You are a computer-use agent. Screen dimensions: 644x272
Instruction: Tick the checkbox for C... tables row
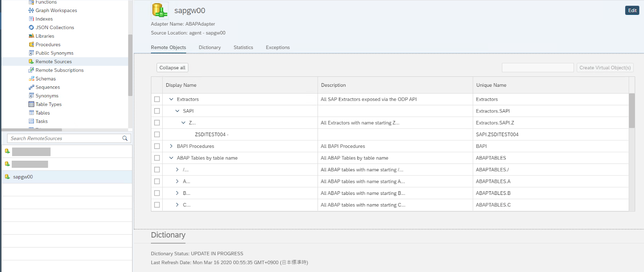click(x=157, y=205)
